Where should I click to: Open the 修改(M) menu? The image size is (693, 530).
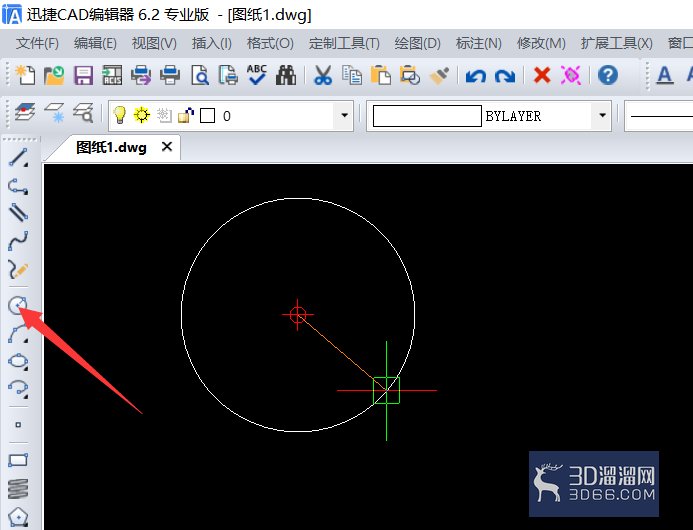[541, 43]
